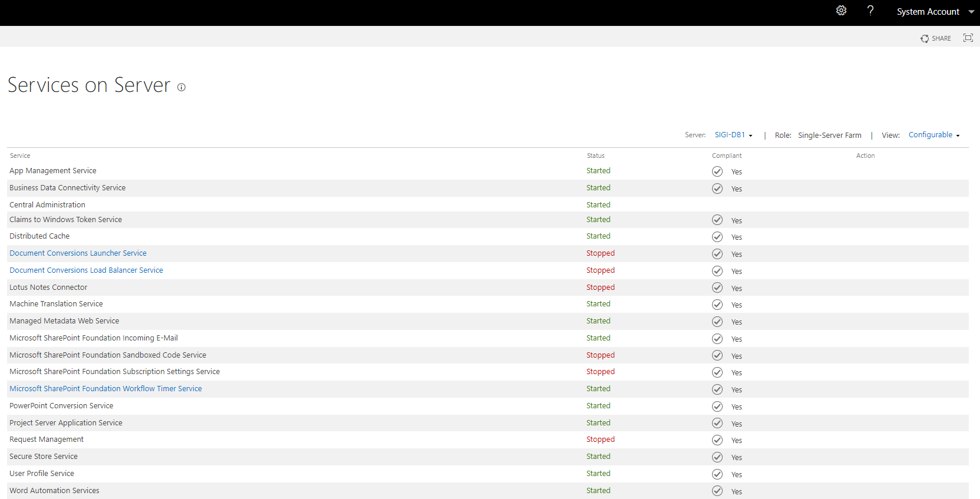Click the SHARE button
The height and width of the screenshot is (499, 980).
(936, 38)
